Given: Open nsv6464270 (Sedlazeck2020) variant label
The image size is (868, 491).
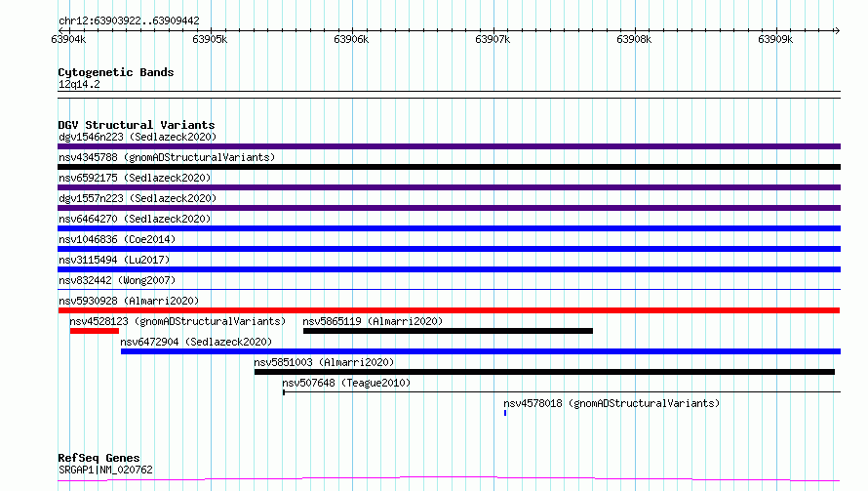Looking at the screenshot, I should coord(135,219).
